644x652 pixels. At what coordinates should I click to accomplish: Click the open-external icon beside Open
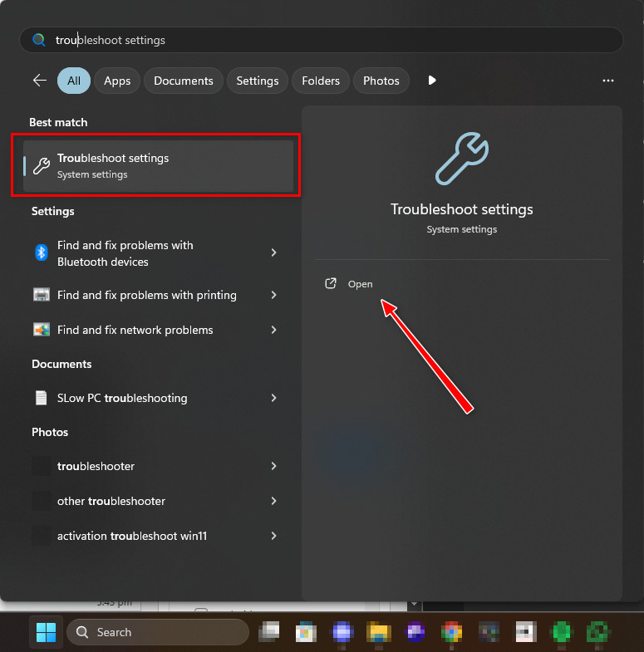pyautogui.click(x=331, y=283)
